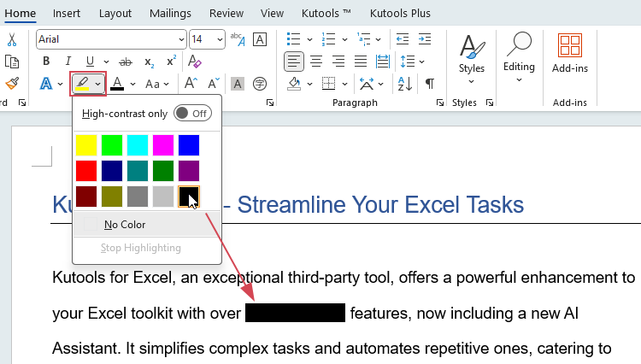
Task: Open the font name dropdown
Action: click(x=181, y=39)
